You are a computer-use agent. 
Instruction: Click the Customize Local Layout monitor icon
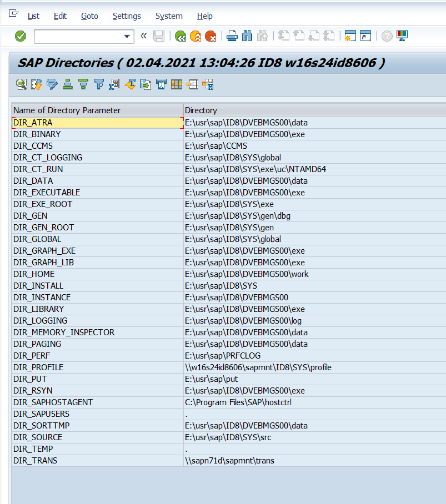point(402,36)
